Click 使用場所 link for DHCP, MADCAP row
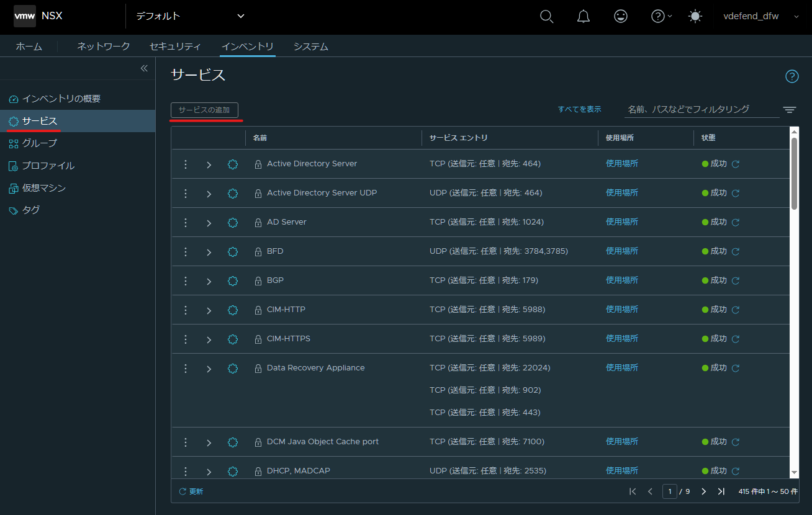The image size is (812, 515). (x=622, y=471)
